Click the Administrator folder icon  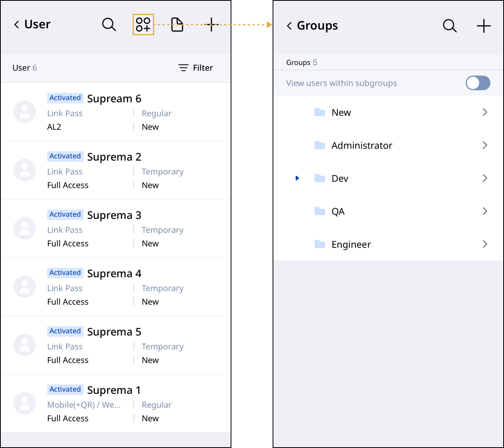coord(320,146)
